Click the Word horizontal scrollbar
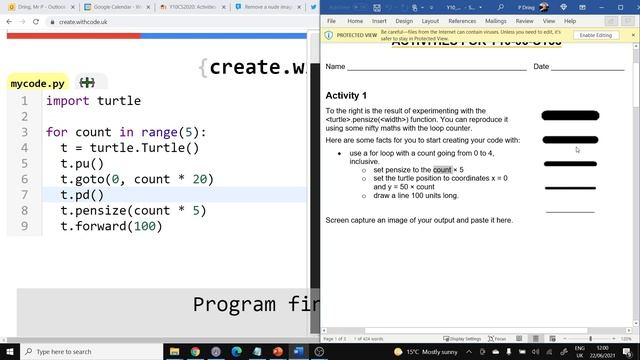This screenshot has height=360, width=640. point(476,331)
